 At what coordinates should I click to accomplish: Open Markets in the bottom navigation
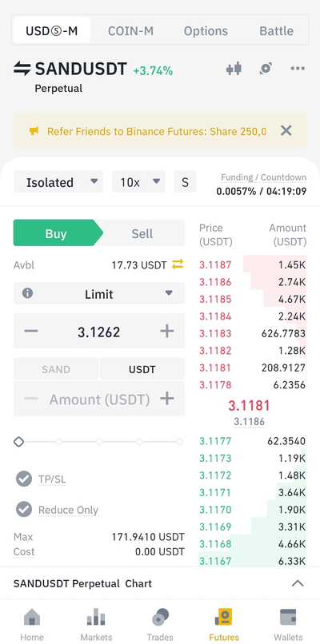96,624
